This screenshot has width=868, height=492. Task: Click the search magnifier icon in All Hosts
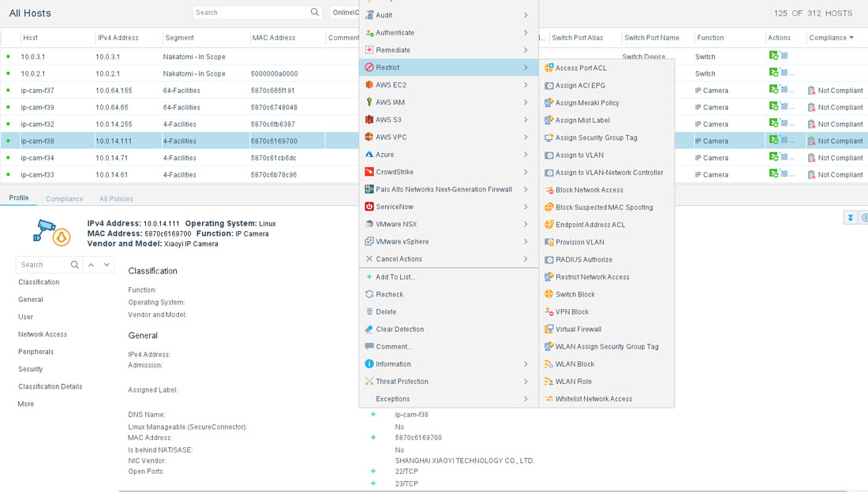coord(314,12)
